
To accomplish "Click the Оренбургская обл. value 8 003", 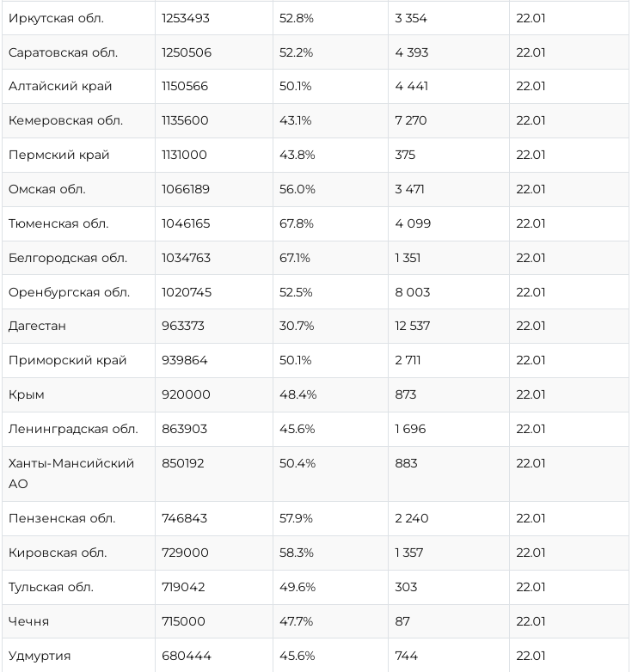I will (x=413, y=292).
